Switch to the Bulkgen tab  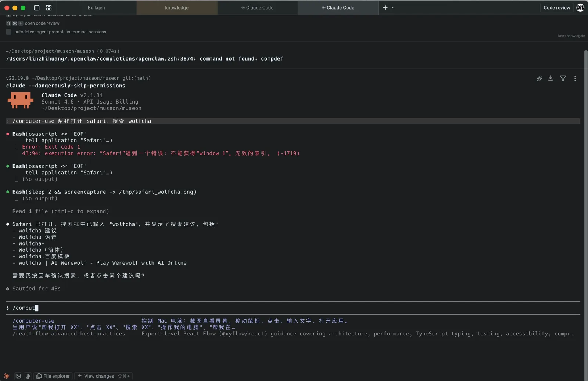pos(96,8)
